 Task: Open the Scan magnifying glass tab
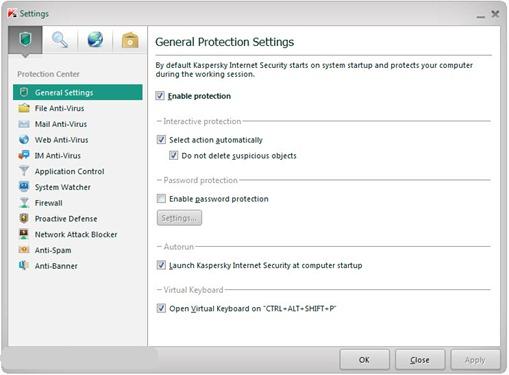(60, 40)
